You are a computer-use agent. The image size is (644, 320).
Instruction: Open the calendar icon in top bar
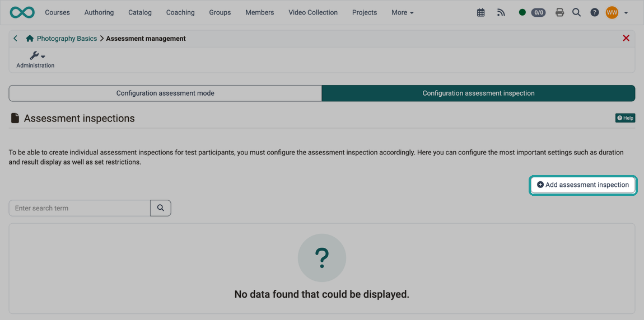pyautogui.click(x=480, y=12)
